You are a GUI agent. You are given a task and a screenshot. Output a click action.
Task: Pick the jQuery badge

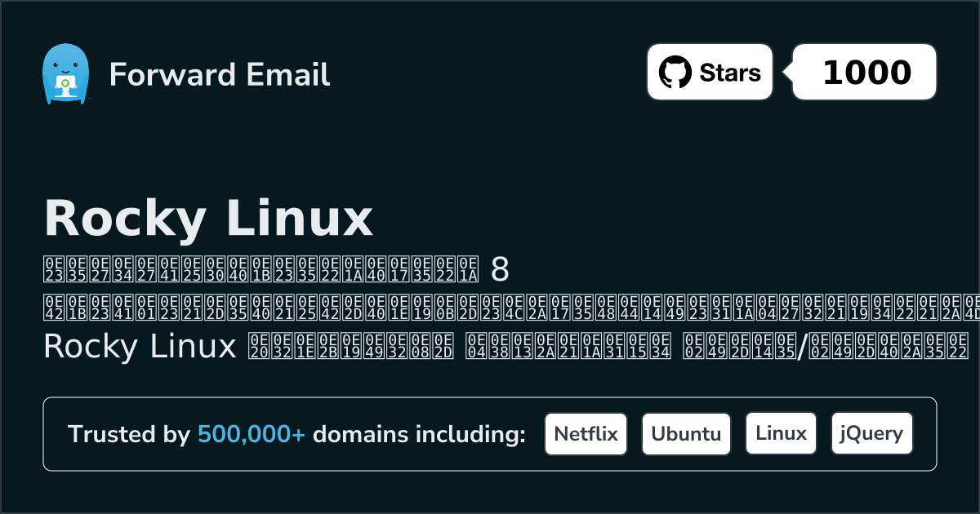(x=871, y=434)
